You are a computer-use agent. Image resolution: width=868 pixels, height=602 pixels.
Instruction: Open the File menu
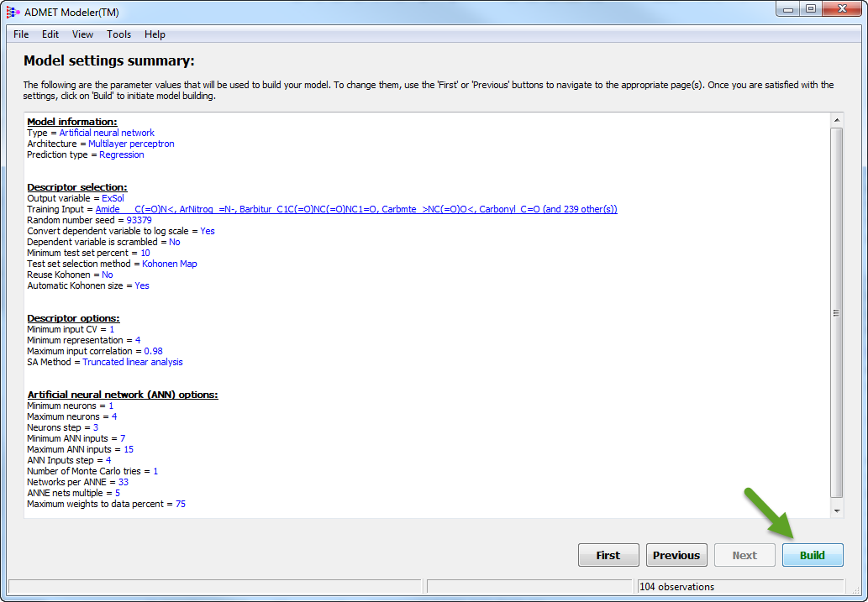tap(21, 34)
